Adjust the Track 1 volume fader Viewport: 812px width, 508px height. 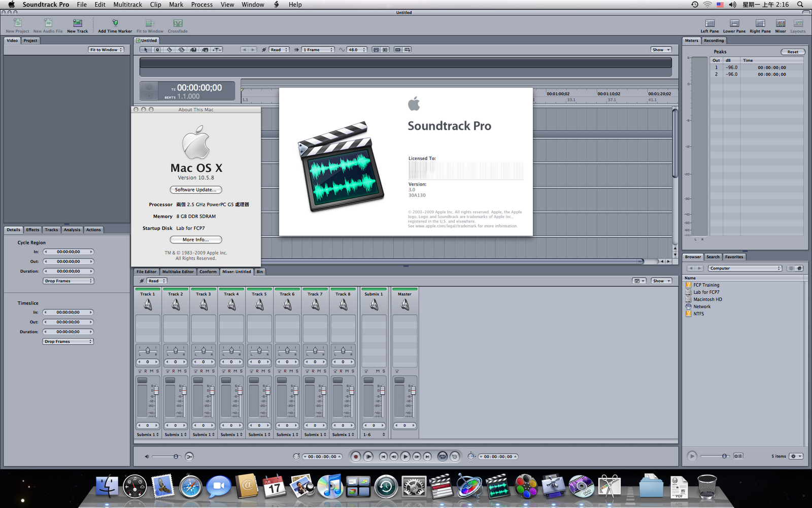click(x=156, y=391)
